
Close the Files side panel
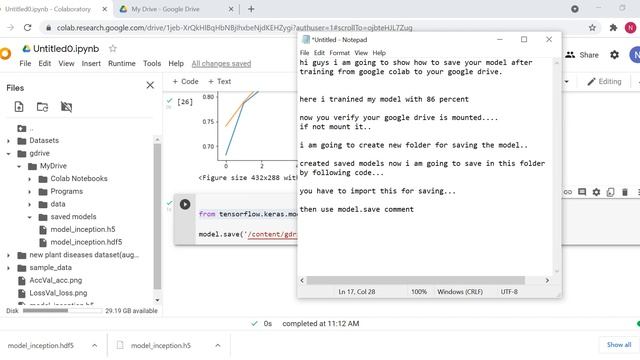point(150,85)
